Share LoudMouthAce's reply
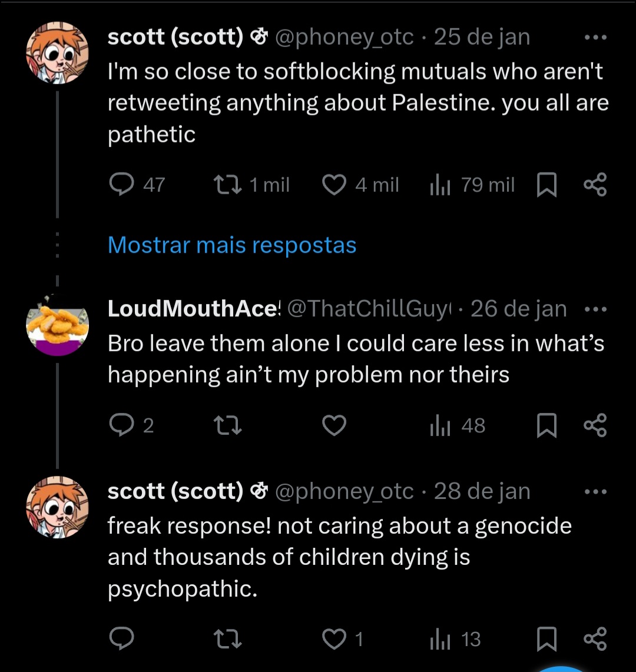636x672 pixels. point(595,425)
